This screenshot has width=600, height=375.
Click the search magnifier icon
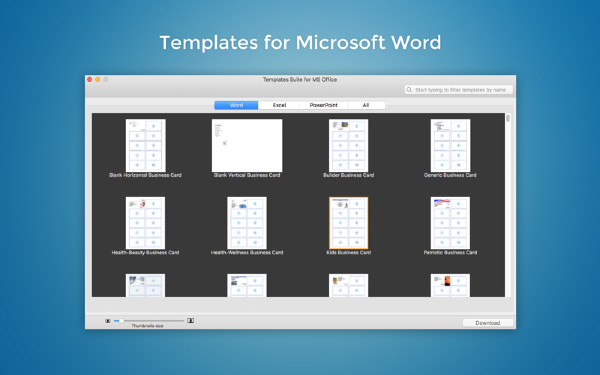tap(409, 90)
